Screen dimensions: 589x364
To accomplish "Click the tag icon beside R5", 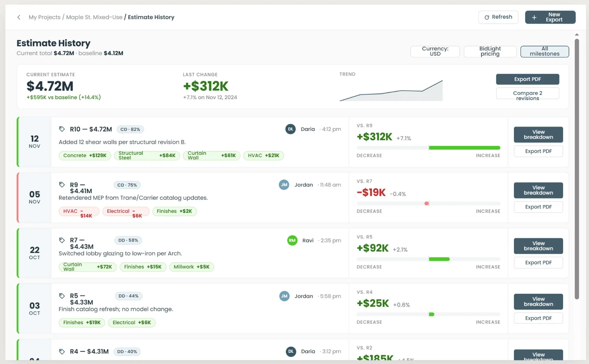I will coord(62,296).
